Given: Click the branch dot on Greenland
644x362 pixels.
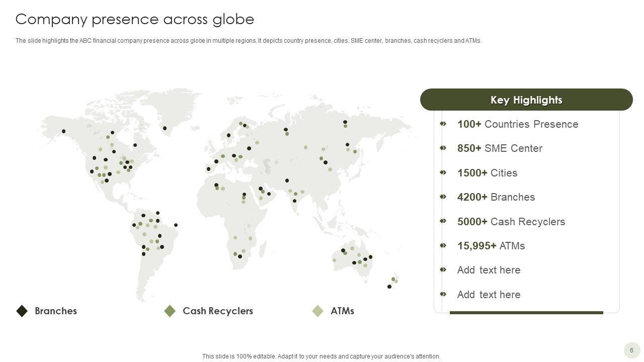Looking at the screenshot, I should [x=165, y=128].
